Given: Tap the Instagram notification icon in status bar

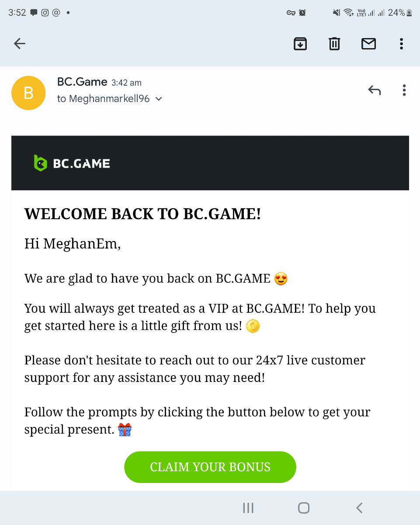Looking at the screenshot, I should point(45,13).
